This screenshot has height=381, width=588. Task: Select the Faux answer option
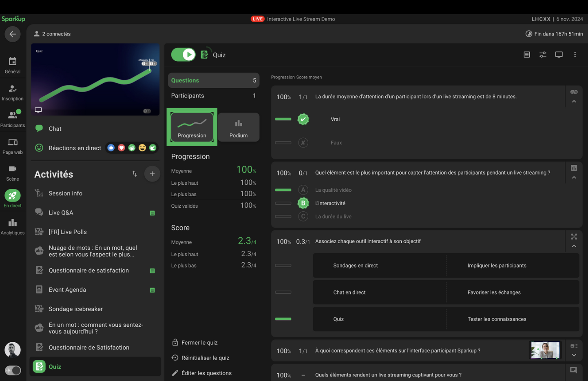pos(336,143)
